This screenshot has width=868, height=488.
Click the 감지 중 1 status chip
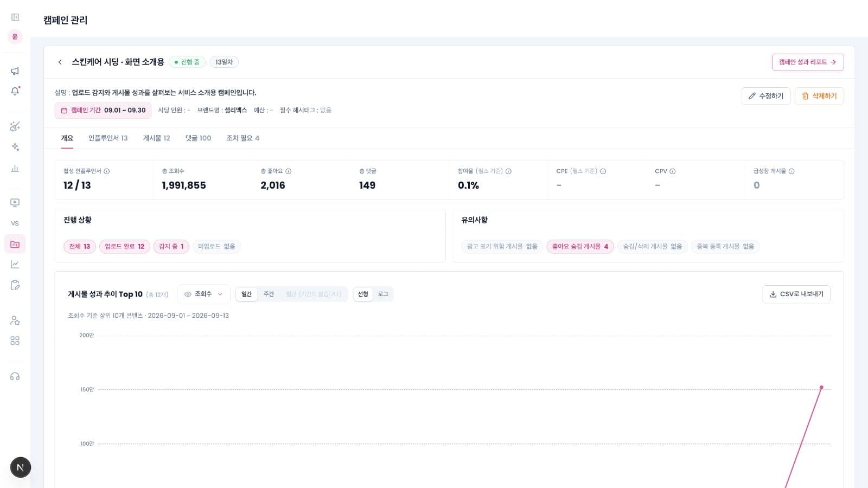pos(171,247)
